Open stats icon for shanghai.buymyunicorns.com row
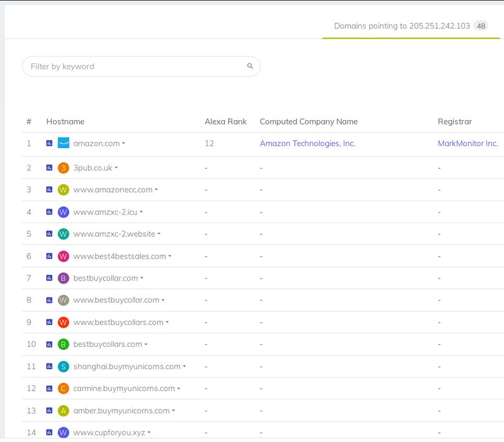The height and width of the screenshot is (442, 504). point(49,367)
